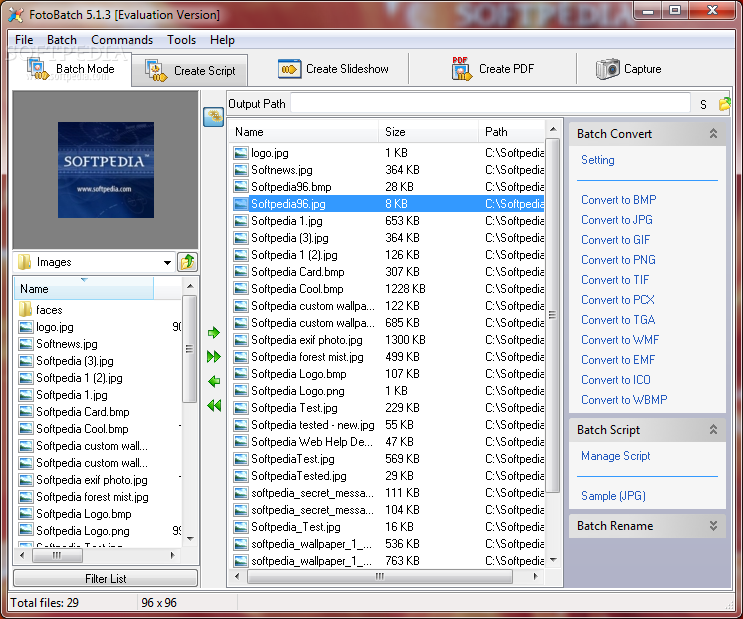Click the FotoBatch application icon in title bar
This screenshot has height=619, width=743.
point(16,15)
